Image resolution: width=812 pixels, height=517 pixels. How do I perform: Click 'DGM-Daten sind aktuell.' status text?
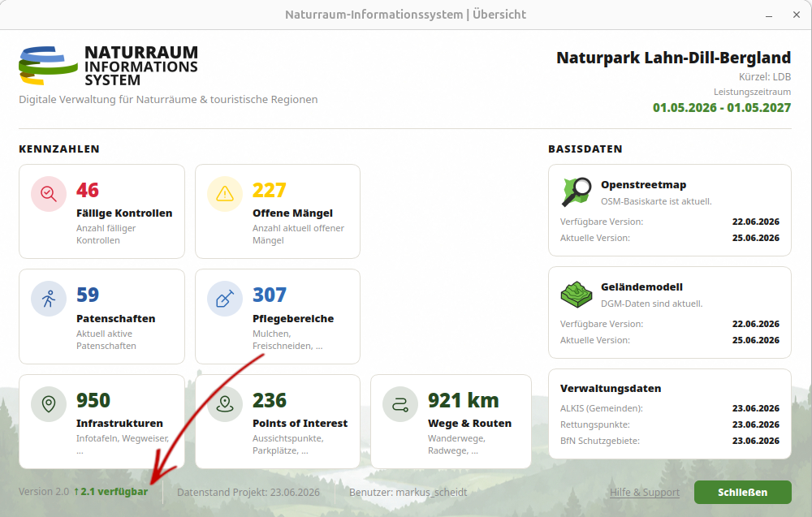pyautogui.click(x=651, y=304)
